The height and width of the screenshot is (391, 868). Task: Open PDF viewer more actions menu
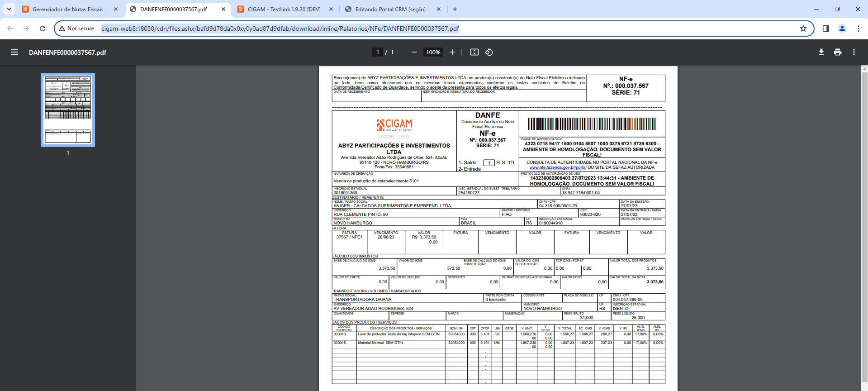point(854,52)
